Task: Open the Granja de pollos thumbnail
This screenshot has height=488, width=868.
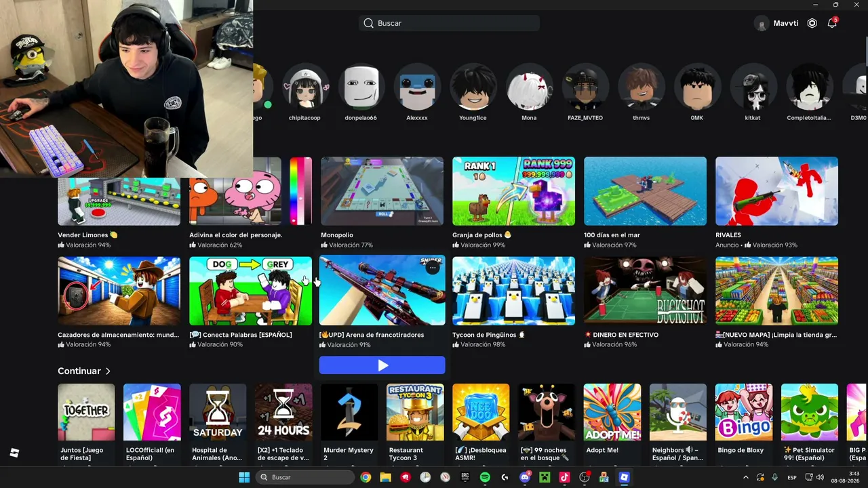Action: click(x=513, y=191)
